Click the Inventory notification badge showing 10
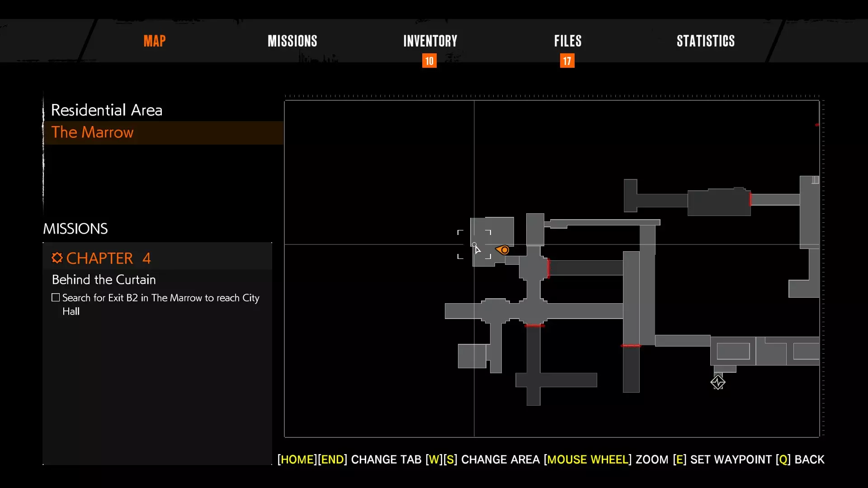 429,61
